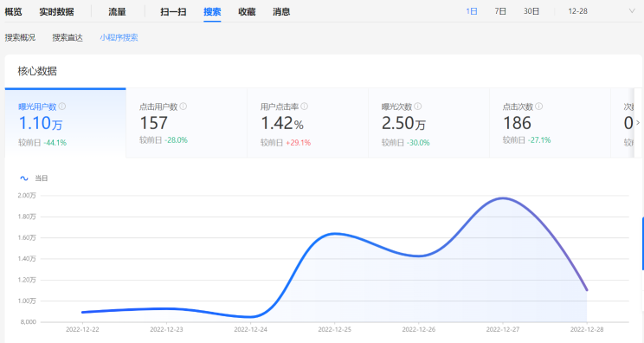This screenshot has height=343, width=644.
Task: Select the 曝光用户数 metric card
Action: pos(65,123)
